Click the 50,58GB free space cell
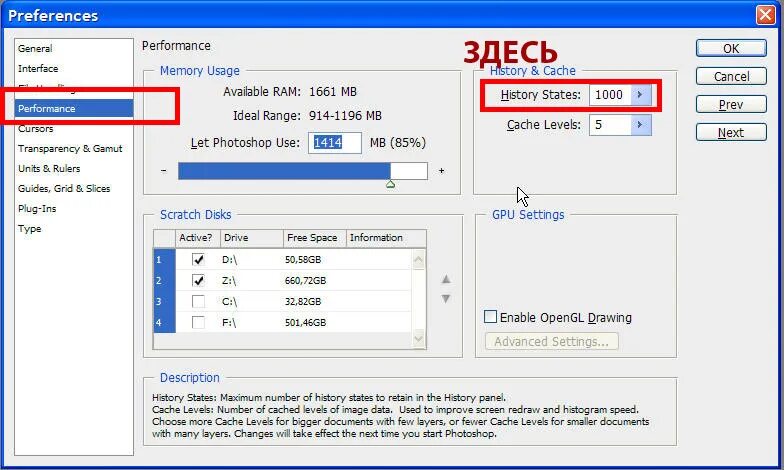 click(303, 260)
